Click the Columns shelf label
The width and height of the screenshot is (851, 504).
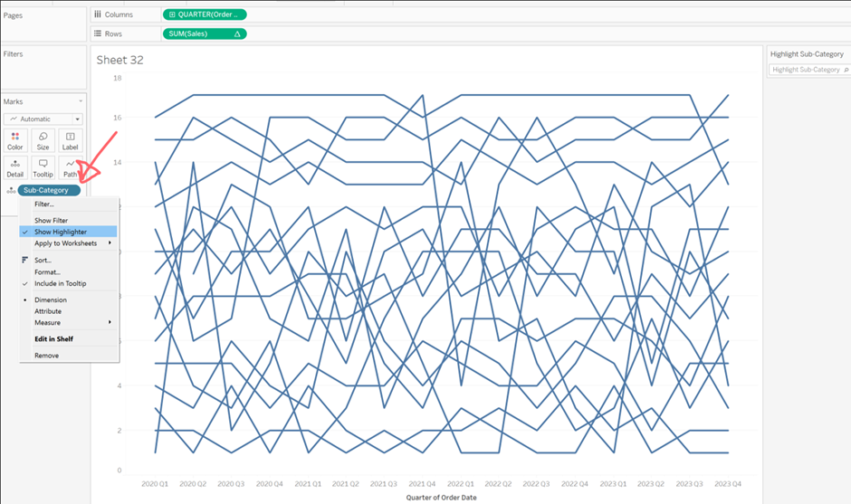point(119,14)
